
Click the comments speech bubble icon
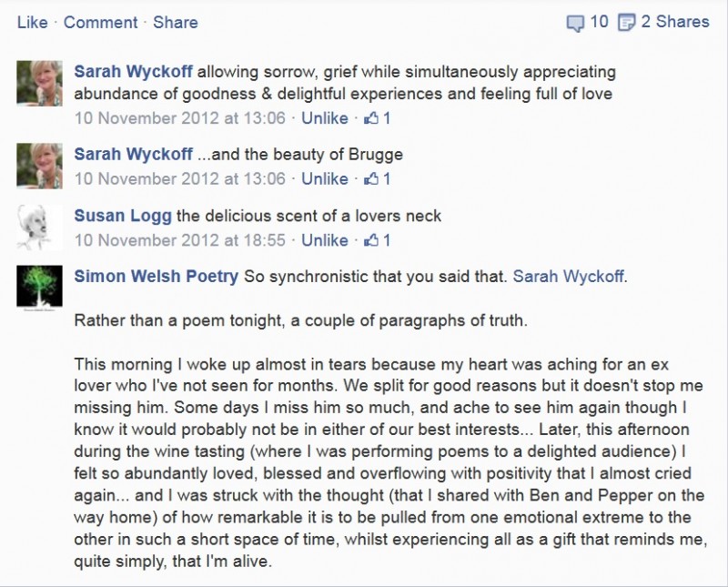tap(575, 23)
